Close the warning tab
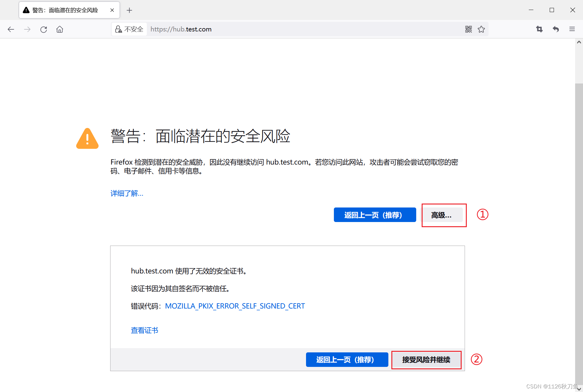Viewport: 583px width, 392px height. click(112, 10)
